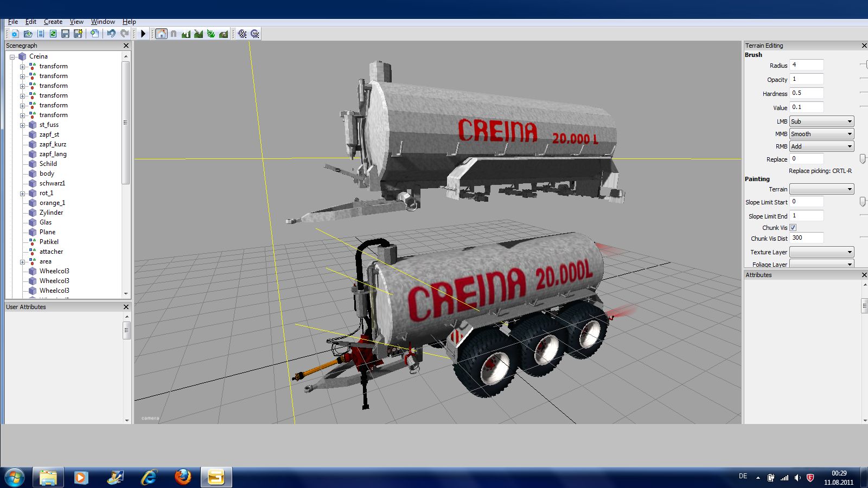Select the orange_1 node
Viewport: 868px width, 488px height.
52,203
